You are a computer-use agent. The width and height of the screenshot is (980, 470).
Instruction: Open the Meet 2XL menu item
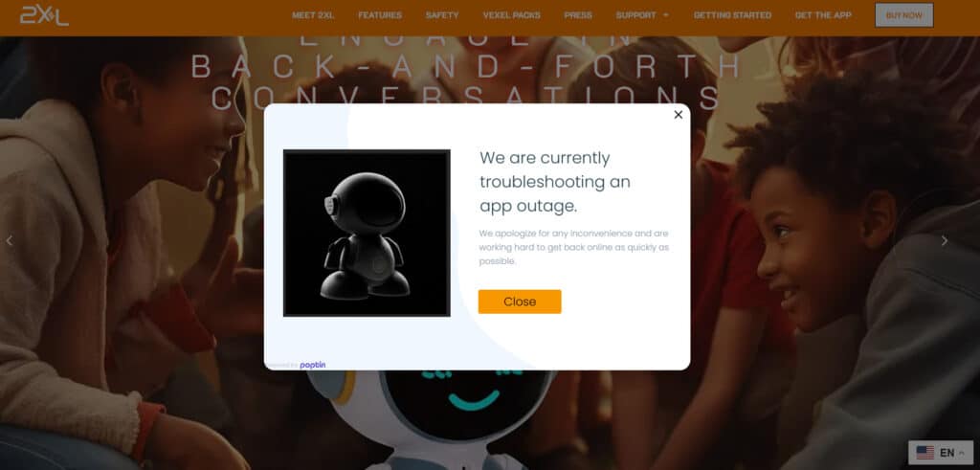click(x=313, y=15)
